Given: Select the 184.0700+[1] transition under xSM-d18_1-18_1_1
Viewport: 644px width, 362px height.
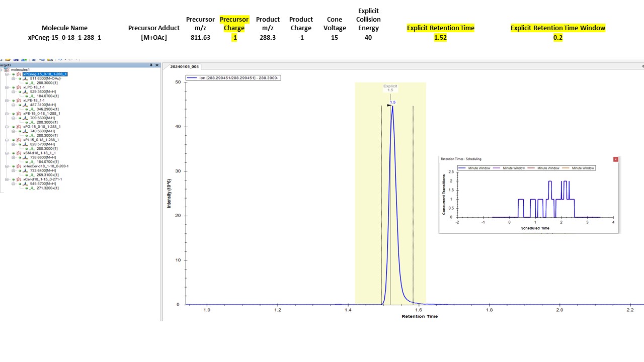Looking at the screenshot, I should click(x=47, y=162).
